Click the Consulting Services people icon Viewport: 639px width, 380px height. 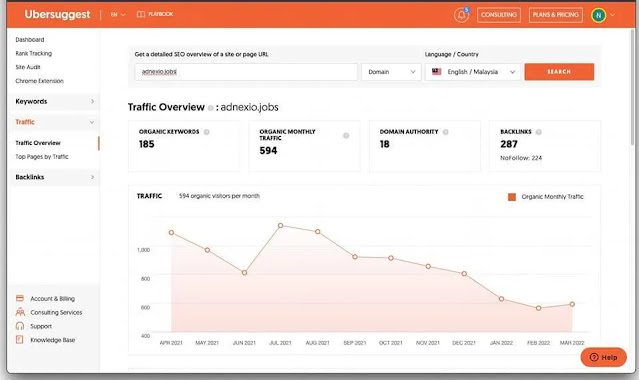tap(20, 312)
